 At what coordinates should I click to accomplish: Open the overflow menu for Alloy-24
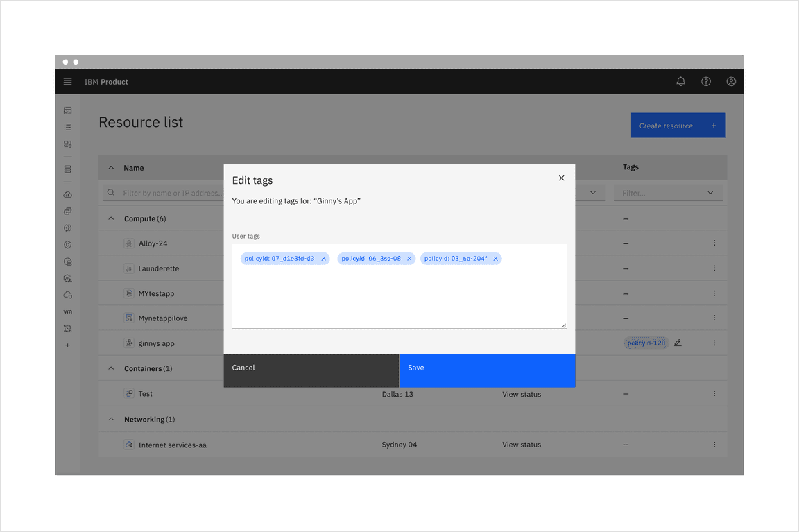(x=714, y=243)
